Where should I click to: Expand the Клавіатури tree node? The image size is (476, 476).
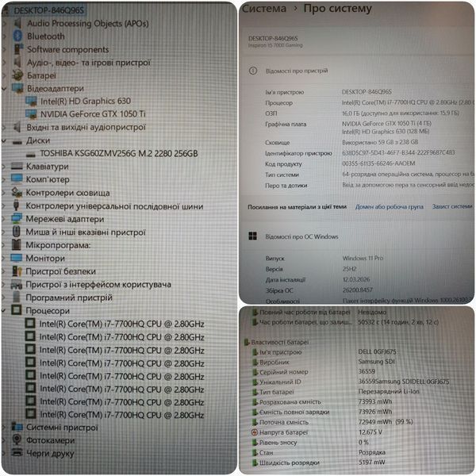click(x=4, y=167)
